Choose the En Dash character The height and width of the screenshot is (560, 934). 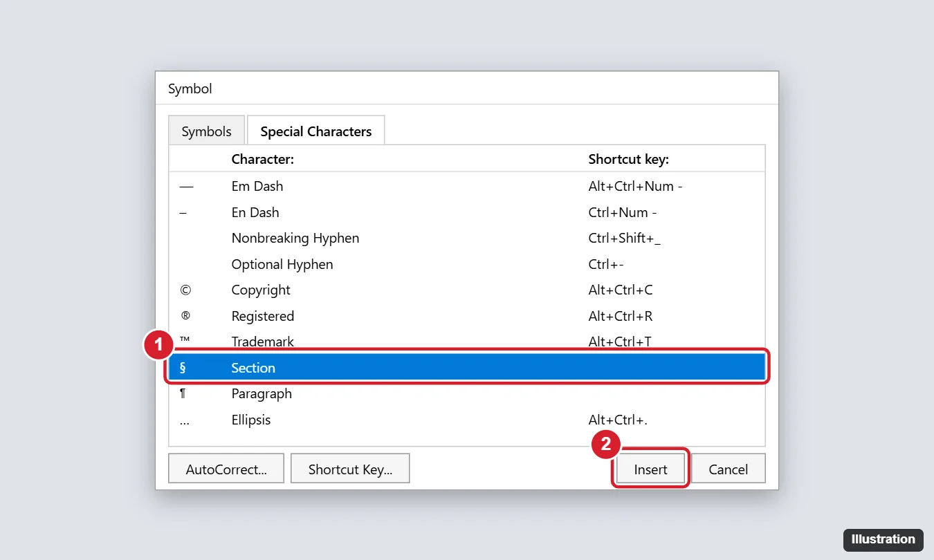pos(467,212)
